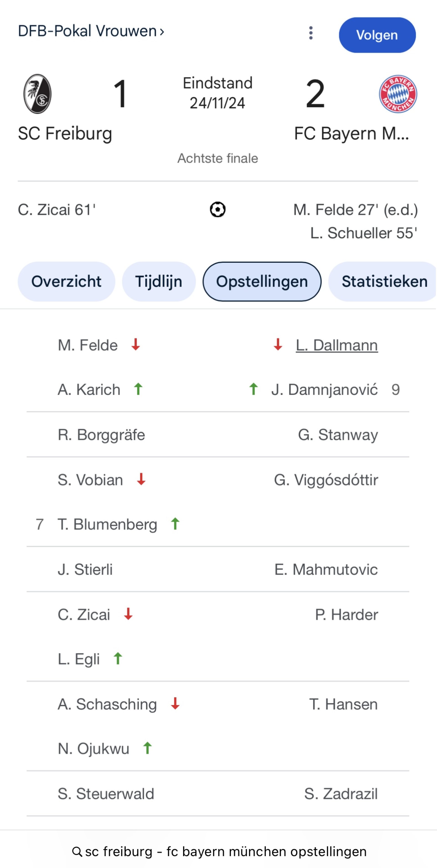The image size is (437, 868).
Task: Select the Opstellingen tab
Action: (262, 282)
